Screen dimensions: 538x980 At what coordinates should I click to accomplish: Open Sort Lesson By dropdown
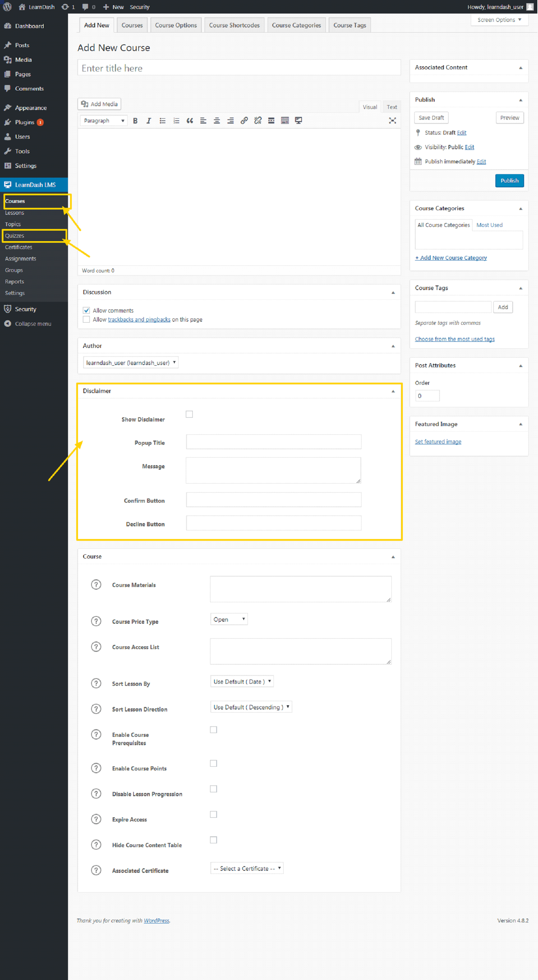tap(242, 681)
